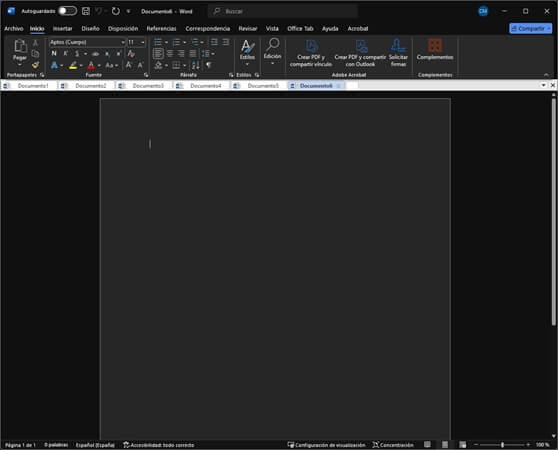Click Crear PDF y compartir vínculo
The height and width of the screenshot is (450, 558).
311,52
